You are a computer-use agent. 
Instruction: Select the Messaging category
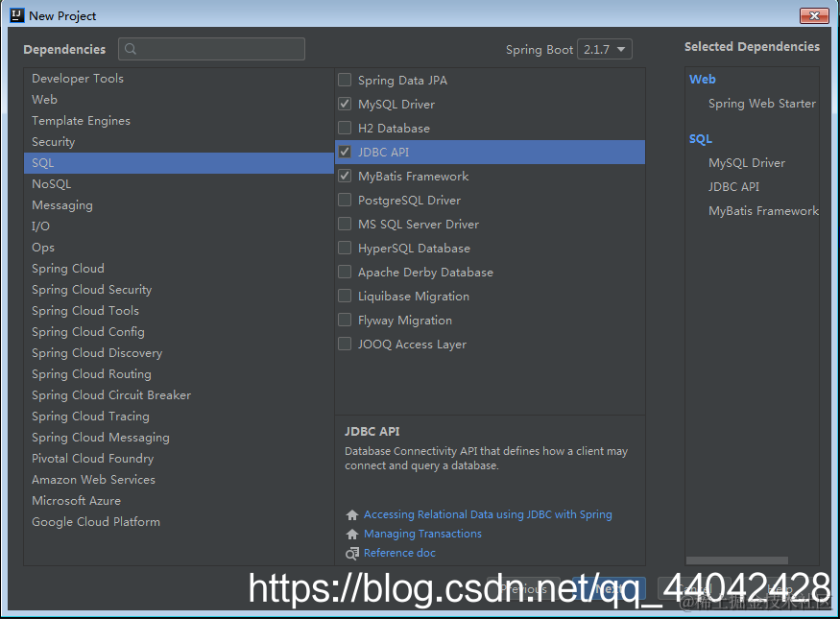(179, 205)
